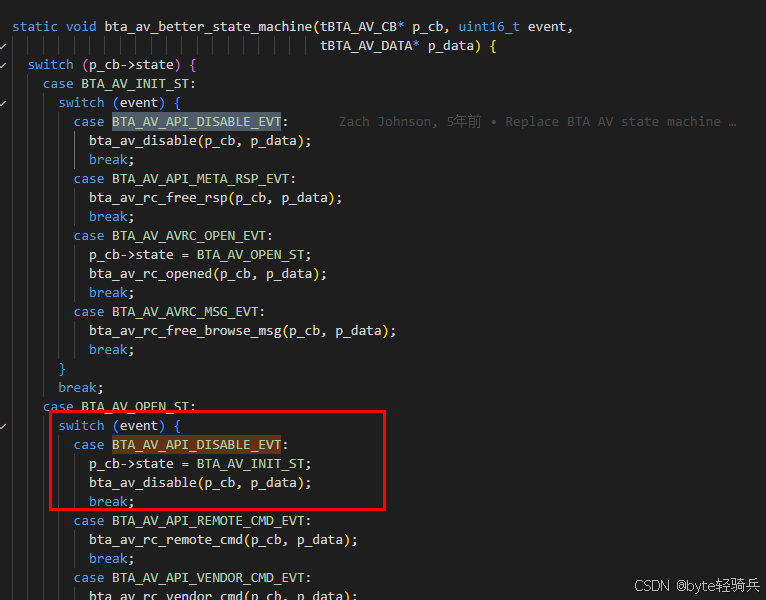
Task: Click break; after bta_av_rc_free_rsp
Action: point(111,217)
